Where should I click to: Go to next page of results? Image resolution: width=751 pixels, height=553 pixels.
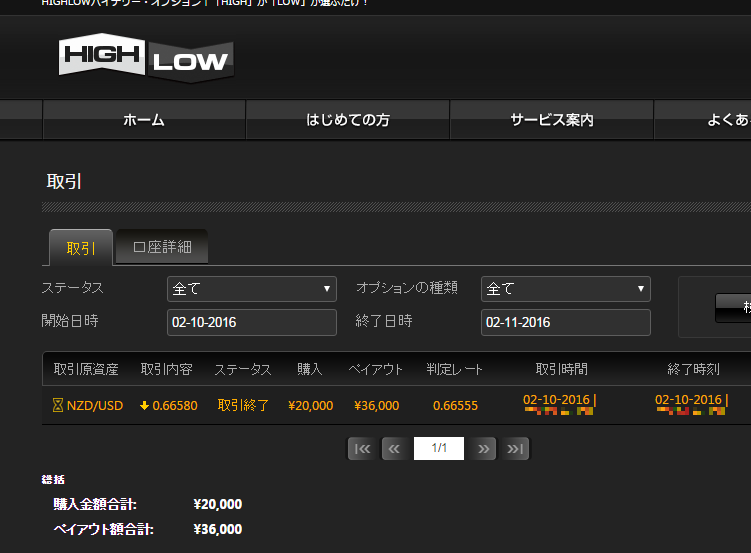coord(483,449)
